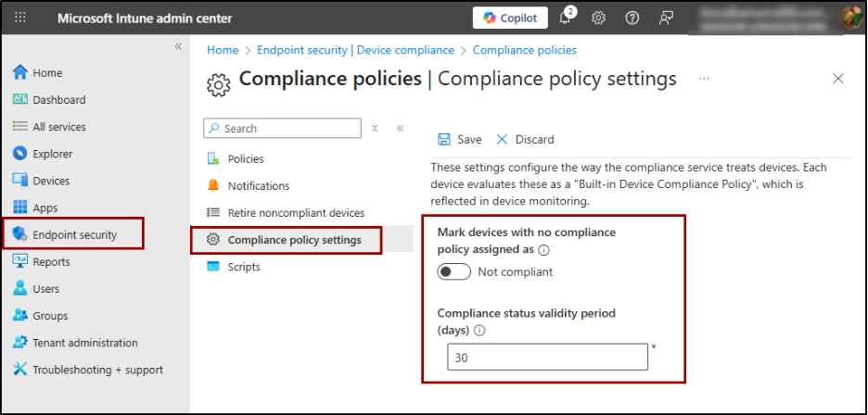This screenshot has height=415, width=868.
Task: Click the Users icon in sidebar
Action: pyautogui.click(x=19, y=288)
